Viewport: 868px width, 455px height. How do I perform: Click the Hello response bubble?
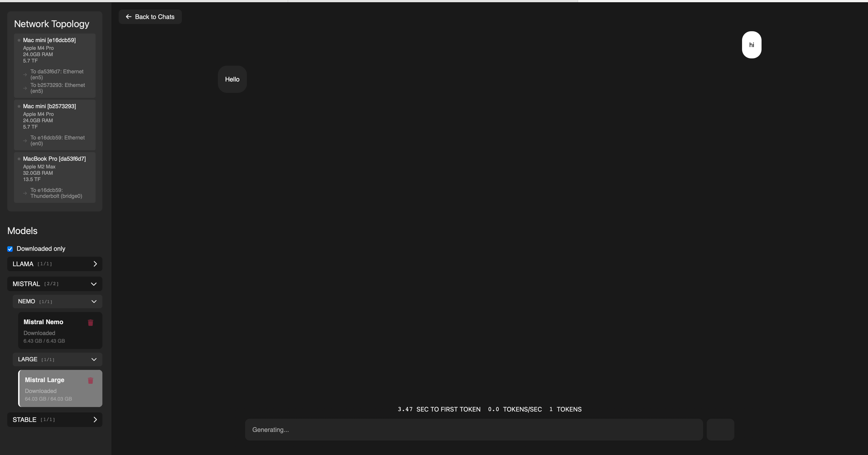(x=232, y=79)
